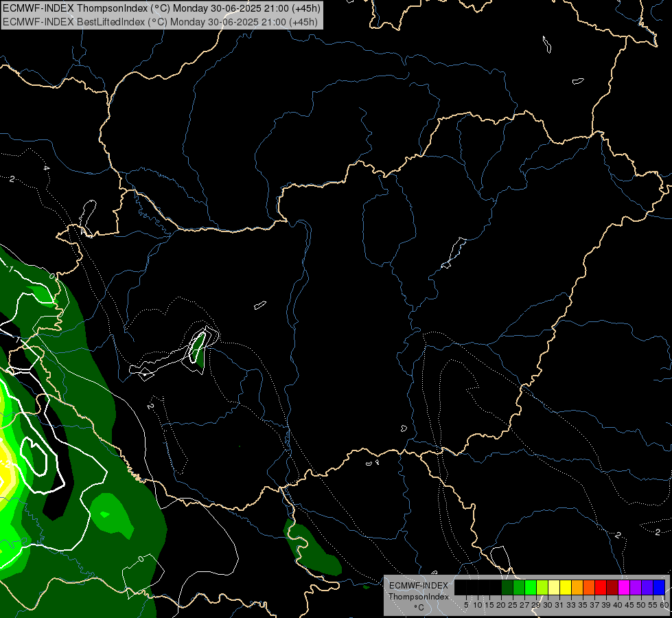Click the yellow-green 29–30 legend swatch
The height and width of the screenshot is (618, 672).
542,587
